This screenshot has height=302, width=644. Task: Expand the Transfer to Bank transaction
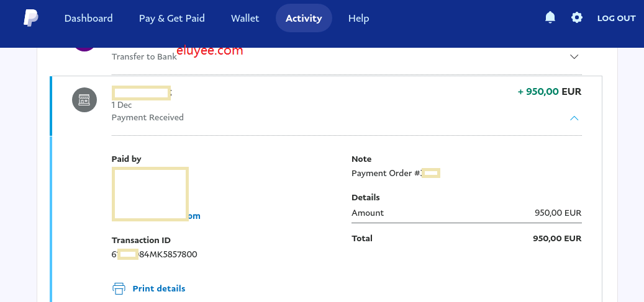(x=574, y=56)
